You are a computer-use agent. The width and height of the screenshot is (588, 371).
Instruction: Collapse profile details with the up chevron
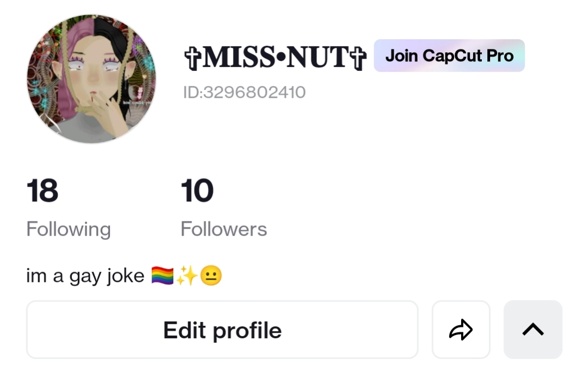(533, 330)
